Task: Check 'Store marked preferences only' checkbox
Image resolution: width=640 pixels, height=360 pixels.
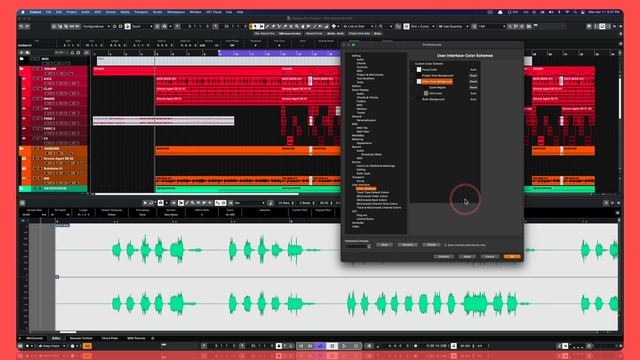Action: click(445, 245)
